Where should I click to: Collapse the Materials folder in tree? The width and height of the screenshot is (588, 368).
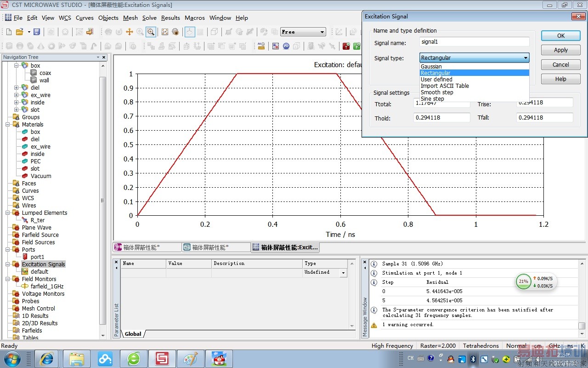(8, 125)
